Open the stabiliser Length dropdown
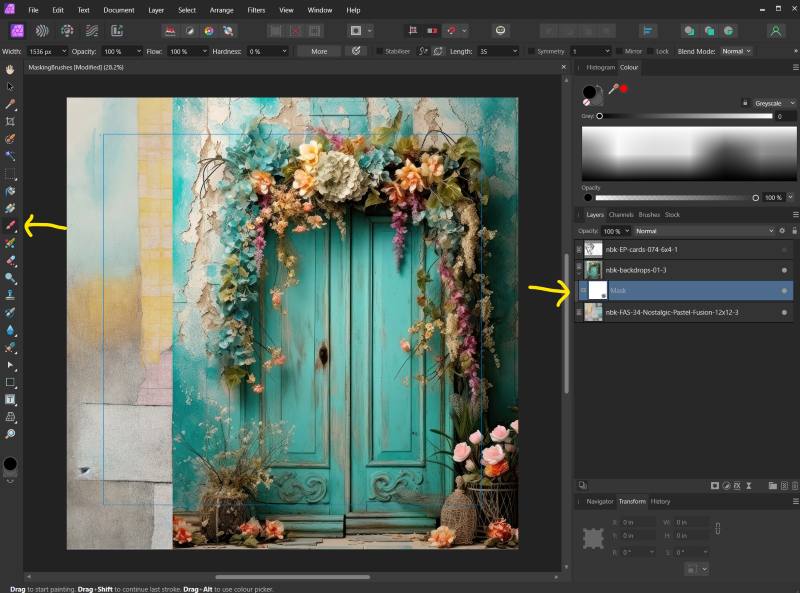This screenshot has height=593, width=800. (515, 51)
